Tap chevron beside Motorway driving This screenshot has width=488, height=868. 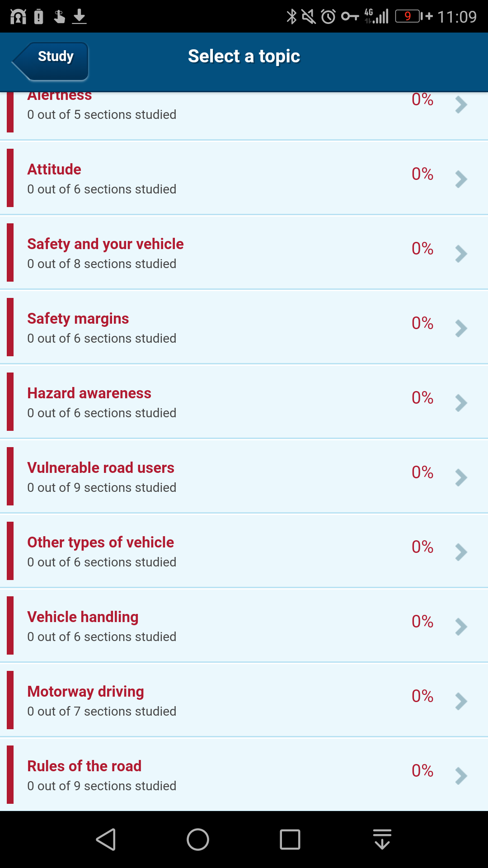[x=461, y=701]
